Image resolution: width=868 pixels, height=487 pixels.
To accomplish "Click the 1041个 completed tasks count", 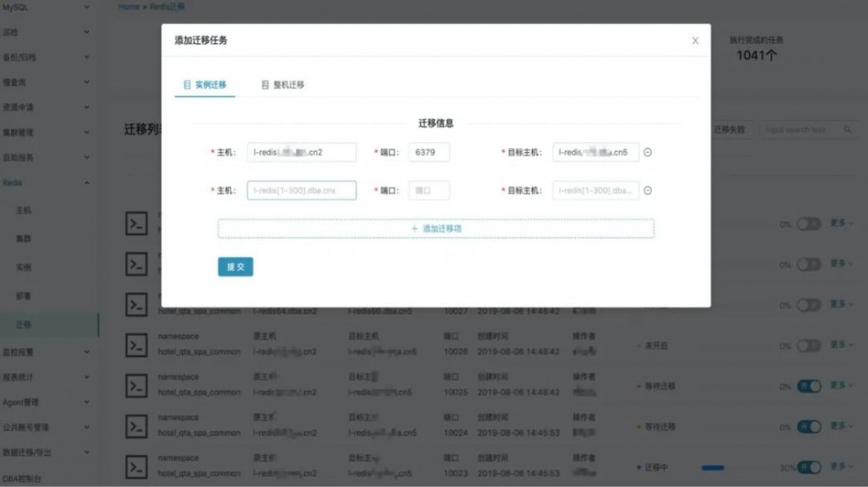I will tap(756, 56).
